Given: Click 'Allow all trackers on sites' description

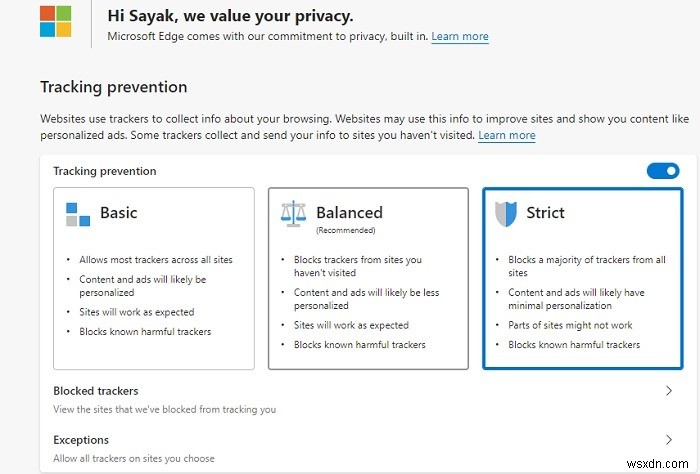Looking at the screenshot, I should point(133,458).
